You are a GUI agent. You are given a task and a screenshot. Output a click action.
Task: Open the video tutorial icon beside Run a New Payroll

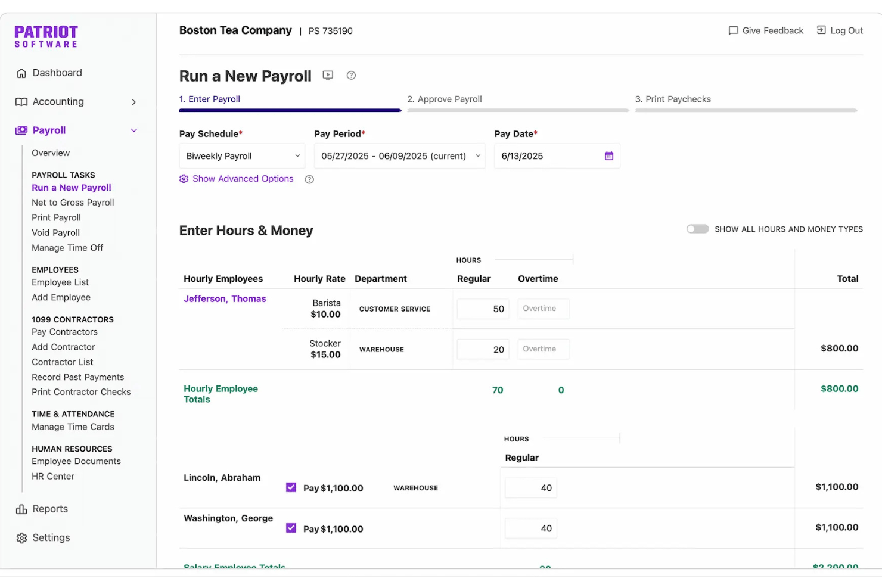click(x=328, y=75)
